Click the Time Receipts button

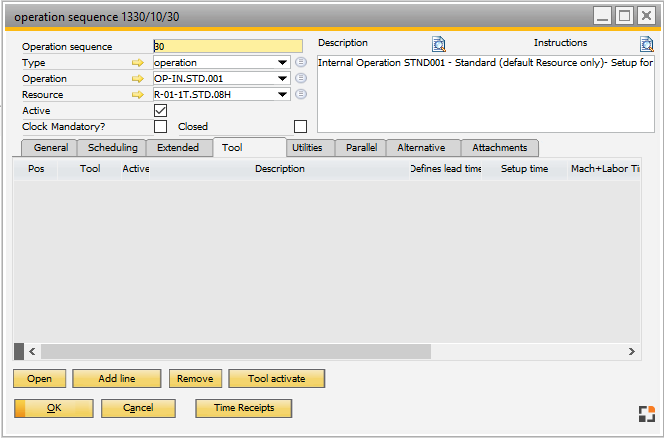point(243,408)
